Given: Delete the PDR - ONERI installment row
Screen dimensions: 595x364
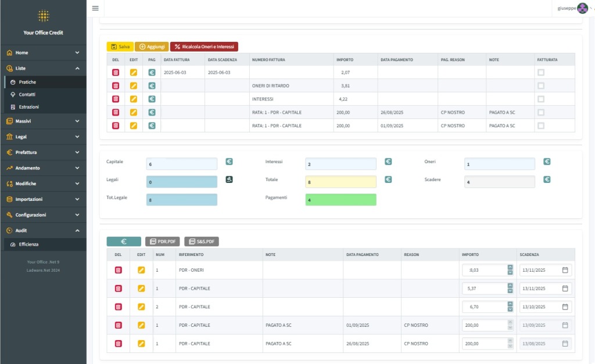Looking at the screenshot, I should coord(118,270).
